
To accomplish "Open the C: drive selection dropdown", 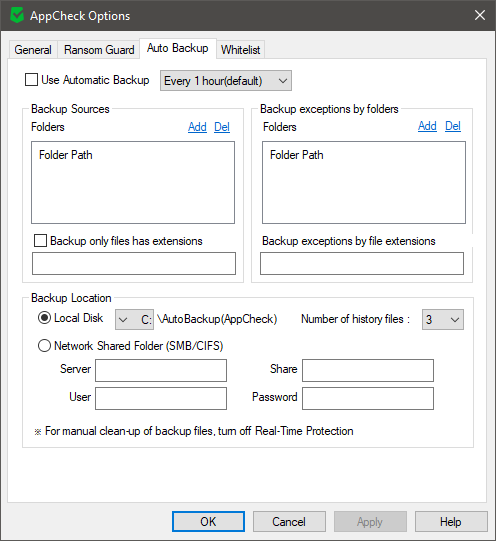I will pyautogui.click(x=135, y=319).
